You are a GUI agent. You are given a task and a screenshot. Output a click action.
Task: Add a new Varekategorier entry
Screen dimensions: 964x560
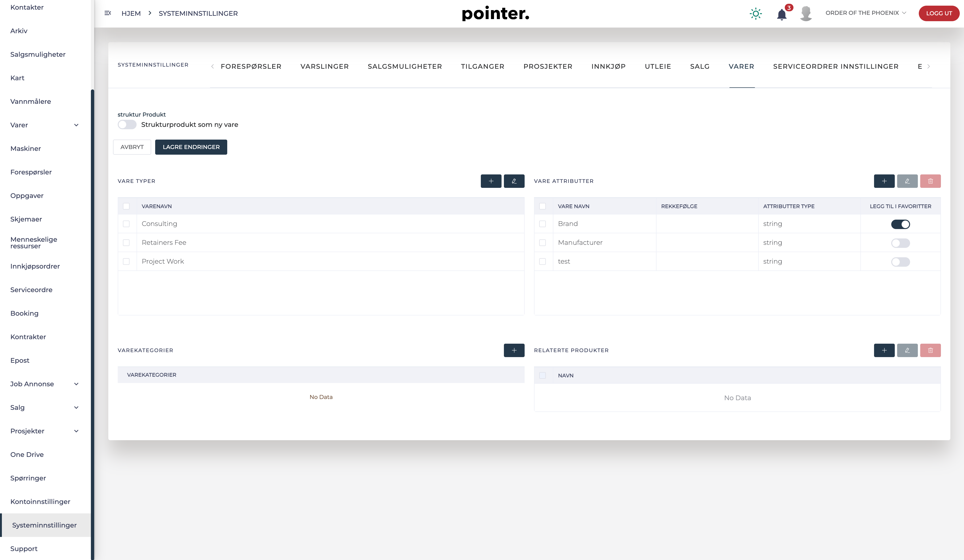click(x=514, y=350)
